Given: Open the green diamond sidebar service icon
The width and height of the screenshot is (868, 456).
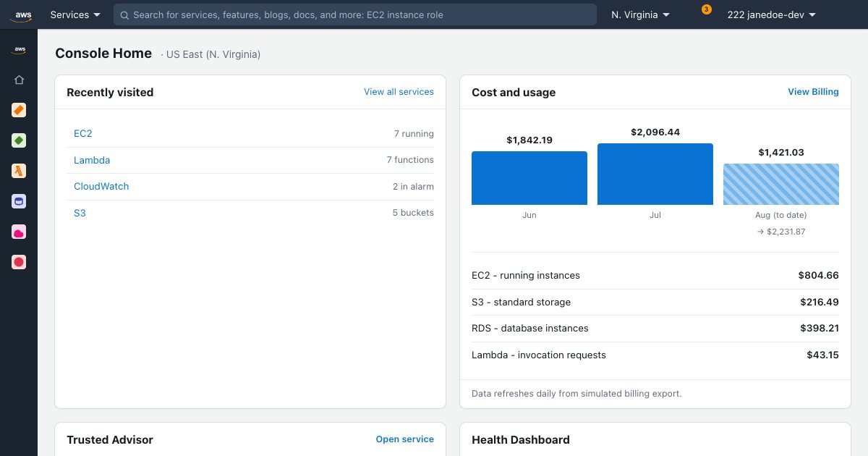Looking at the screenshot, I should [x=19, y=140].
